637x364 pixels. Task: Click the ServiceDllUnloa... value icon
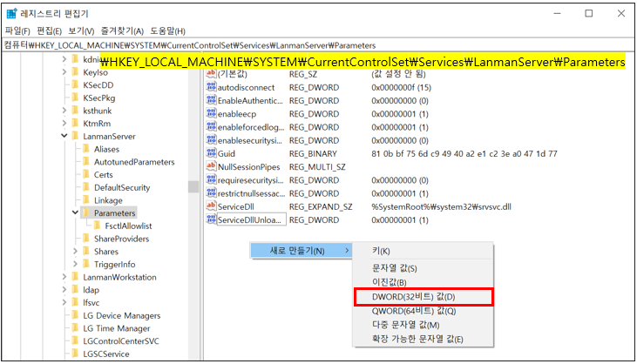(211, 219)
